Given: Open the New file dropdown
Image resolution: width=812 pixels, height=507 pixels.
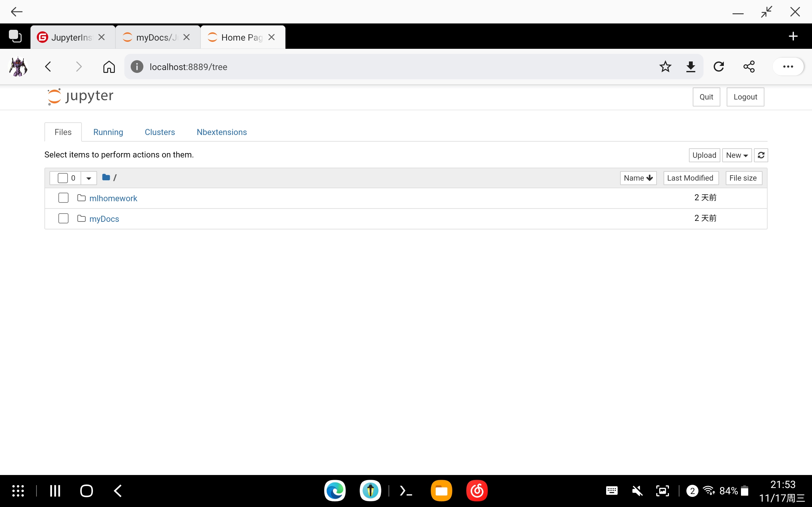Looking at the screenshot, I should point(737,155).
